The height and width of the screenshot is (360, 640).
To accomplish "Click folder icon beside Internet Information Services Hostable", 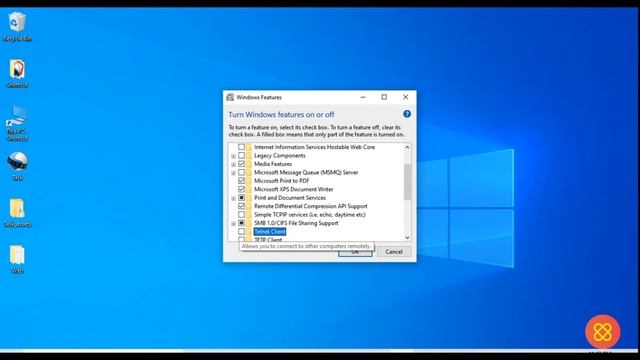I will click(x=249, y=147).
